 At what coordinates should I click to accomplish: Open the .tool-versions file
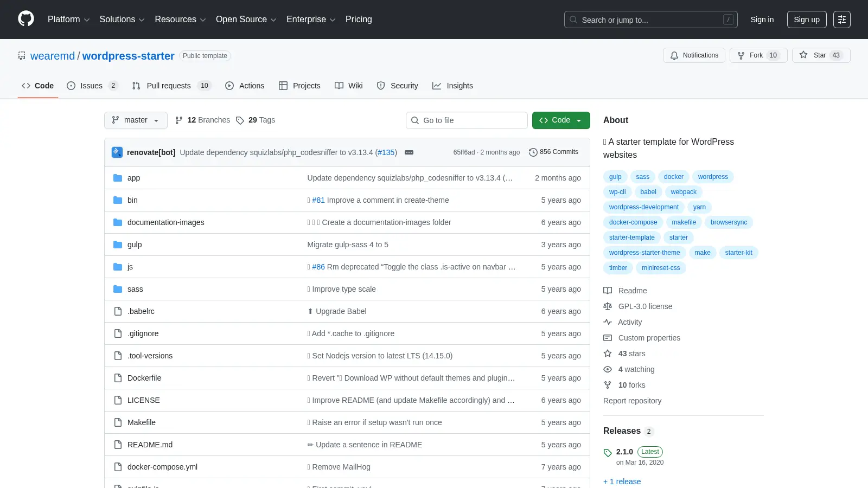click(150, 356)
